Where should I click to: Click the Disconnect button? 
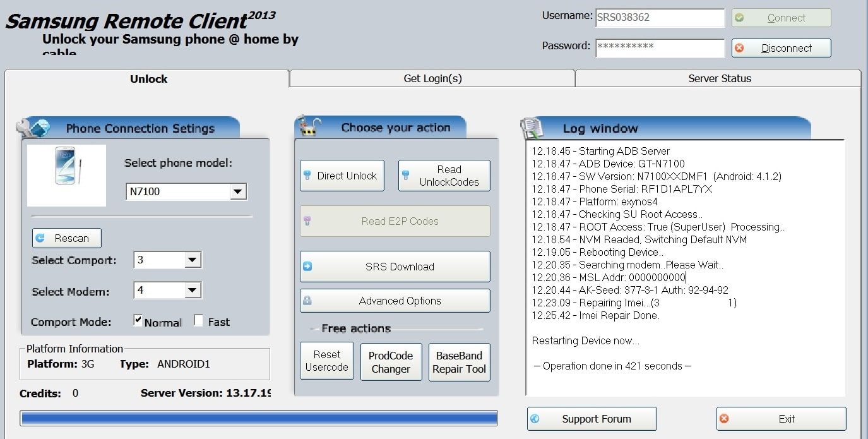(x=781, y=48)
